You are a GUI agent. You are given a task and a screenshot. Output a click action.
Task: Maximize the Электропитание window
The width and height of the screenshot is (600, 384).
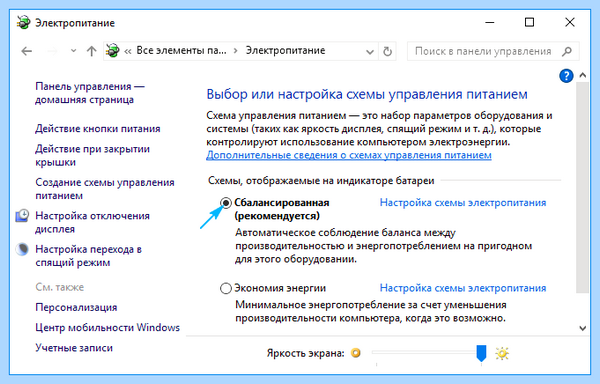(529, 22)
